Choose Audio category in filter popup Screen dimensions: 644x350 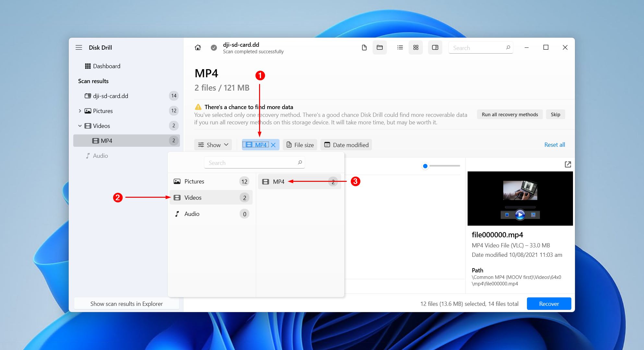(211, 214)
